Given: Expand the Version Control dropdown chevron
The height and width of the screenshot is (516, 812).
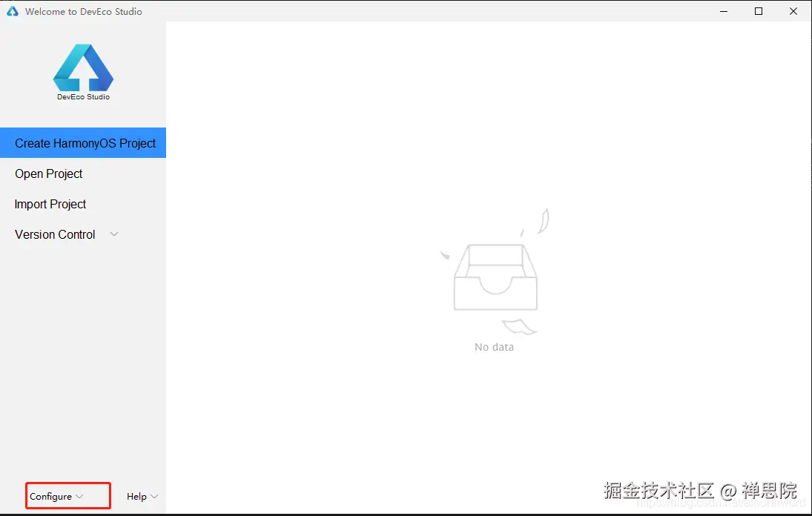Looking at the screenshot, I should [x=114, y=234].
